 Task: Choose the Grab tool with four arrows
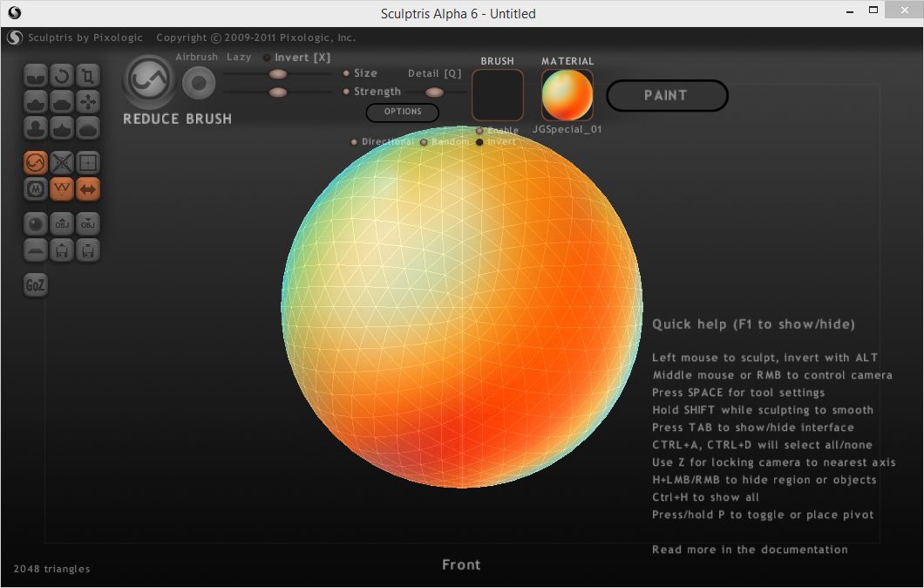88,102
